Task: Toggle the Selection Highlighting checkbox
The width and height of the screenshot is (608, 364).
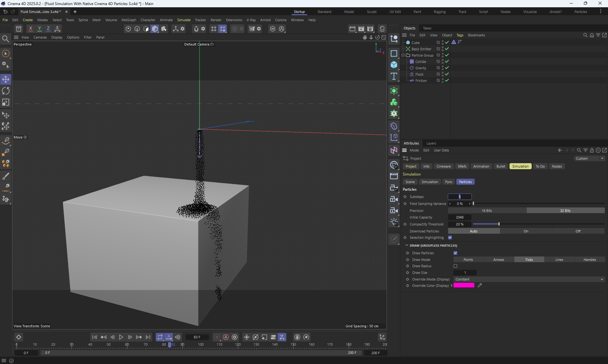Action: point(450,238)
